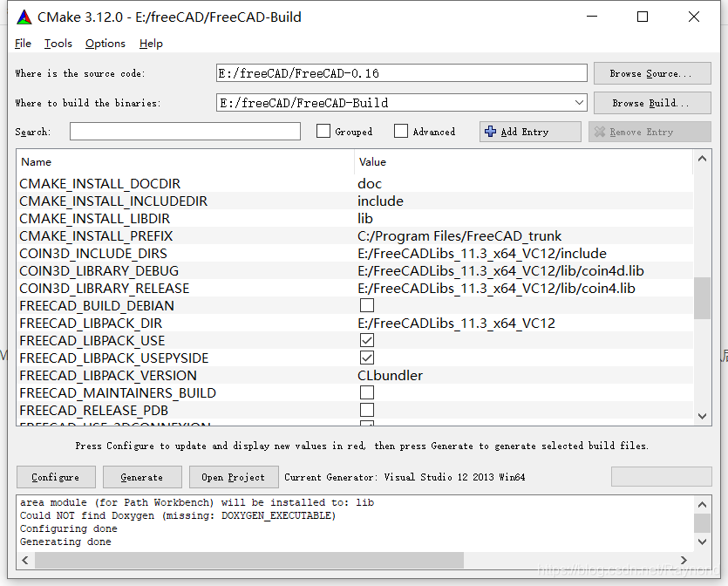This screenshot has height=586, width=728.
Task: Open the Options menu
Action: coord(105,44)
